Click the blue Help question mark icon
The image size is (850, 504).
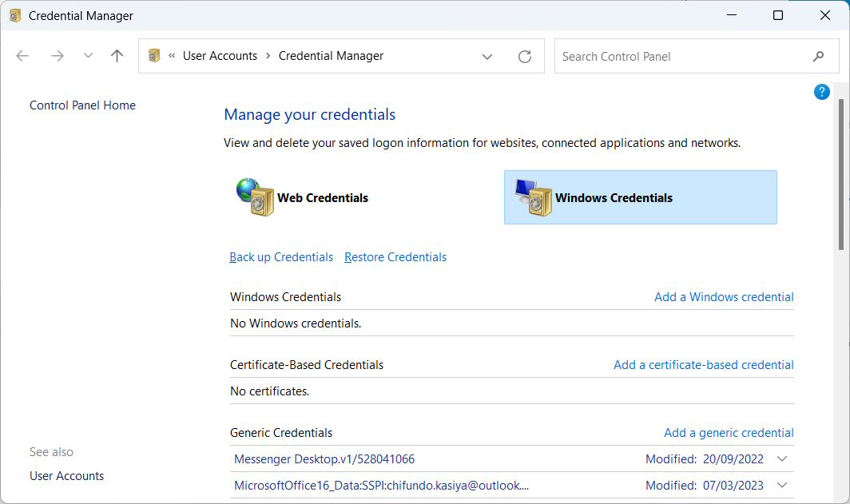click(821, 91)
